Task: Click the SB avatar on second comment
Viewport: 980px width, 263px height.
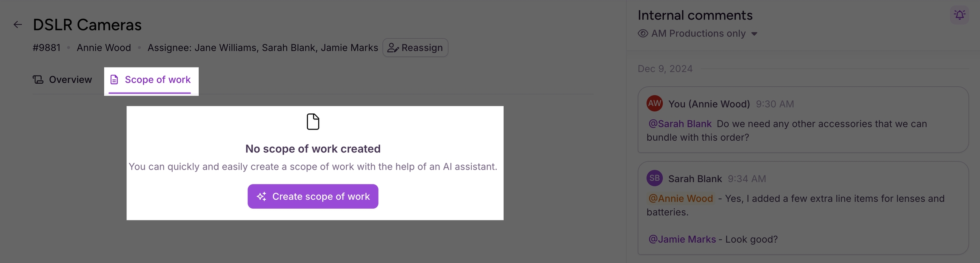Action: [654, 178]
